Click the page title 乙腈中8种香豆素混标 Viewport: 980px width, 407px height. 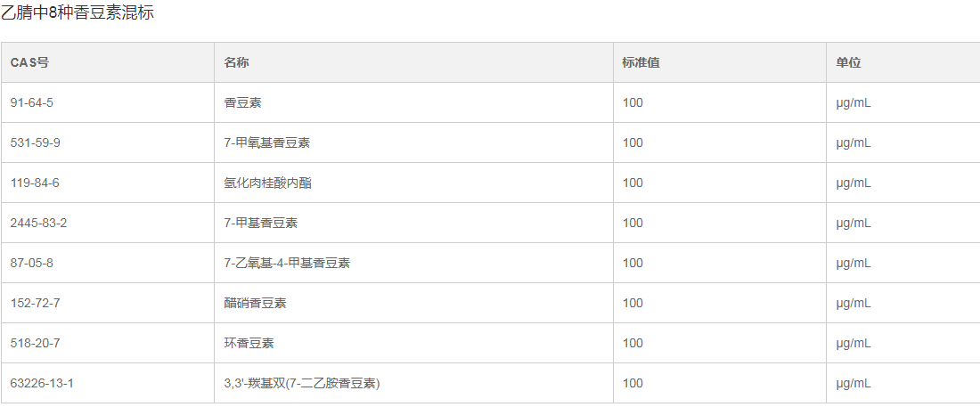78,13
